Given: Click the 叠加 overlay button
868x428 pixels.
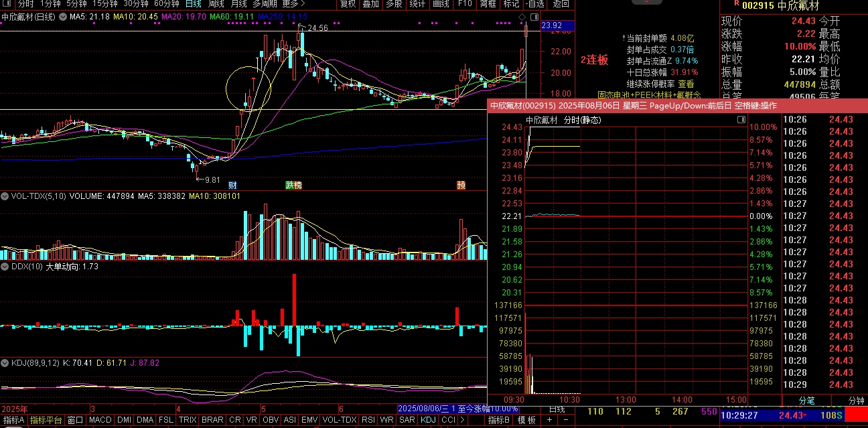Looking at the screenshot, I should 370,3.
